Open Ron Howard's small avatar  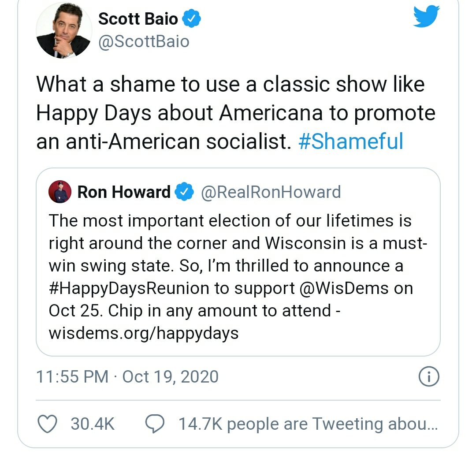pyautogui.click(x=60, y=192)
